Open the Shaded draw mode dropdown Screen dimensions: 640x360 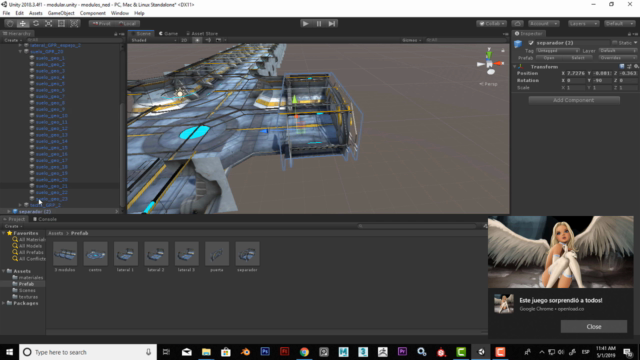(153, 40)
